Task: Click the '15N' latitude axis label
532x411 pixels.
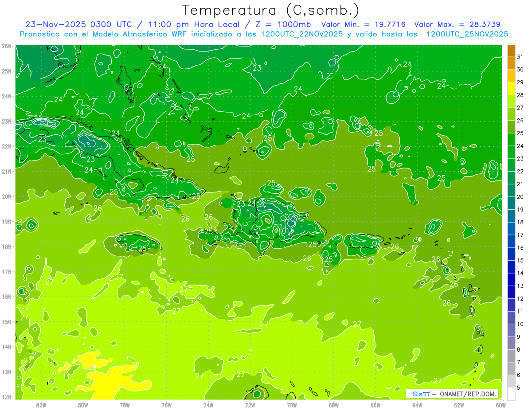Action: [7, 322]
